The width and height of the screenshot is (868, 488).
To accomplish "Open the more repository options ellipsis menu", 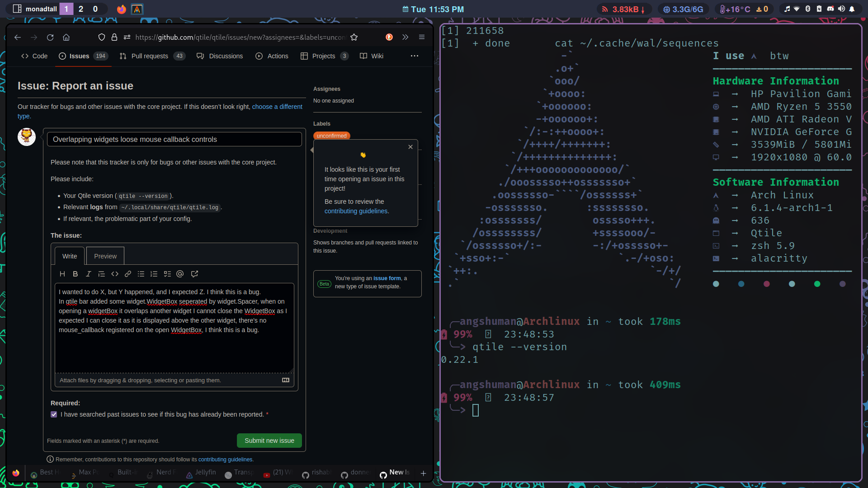I will (x=414, y=56).
